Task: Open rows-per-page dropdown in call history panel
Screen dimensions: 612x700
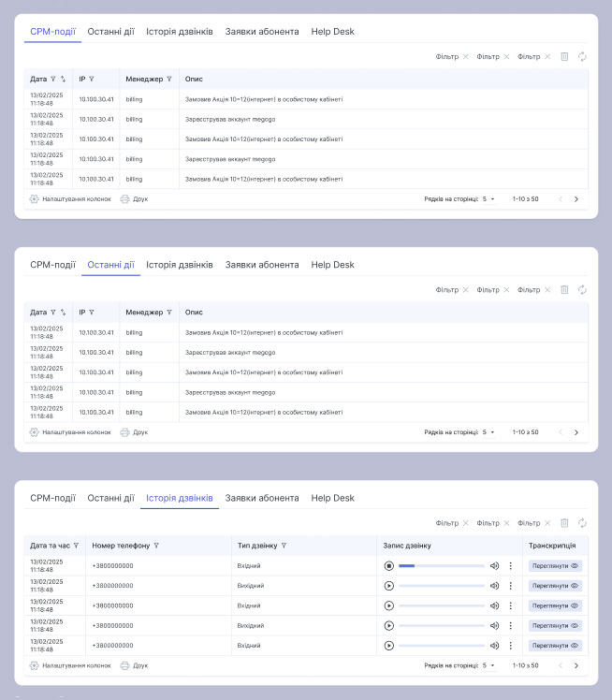Action: pos(488,665)
